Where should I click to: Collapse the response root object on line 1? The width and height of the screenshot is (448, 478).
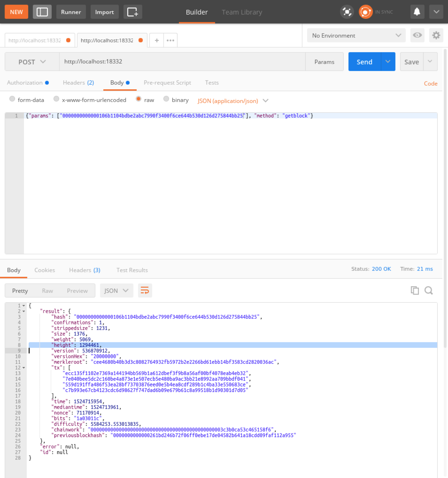pyautogui.click(x=24, y=306)
